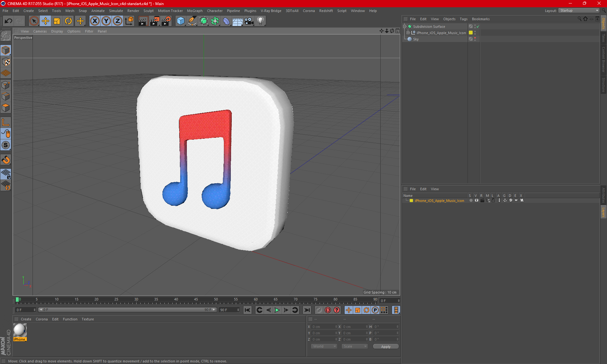This screenshot has height=364, width=607.
Task: Toggle Sky visibility dots
Action: point(475,39)
